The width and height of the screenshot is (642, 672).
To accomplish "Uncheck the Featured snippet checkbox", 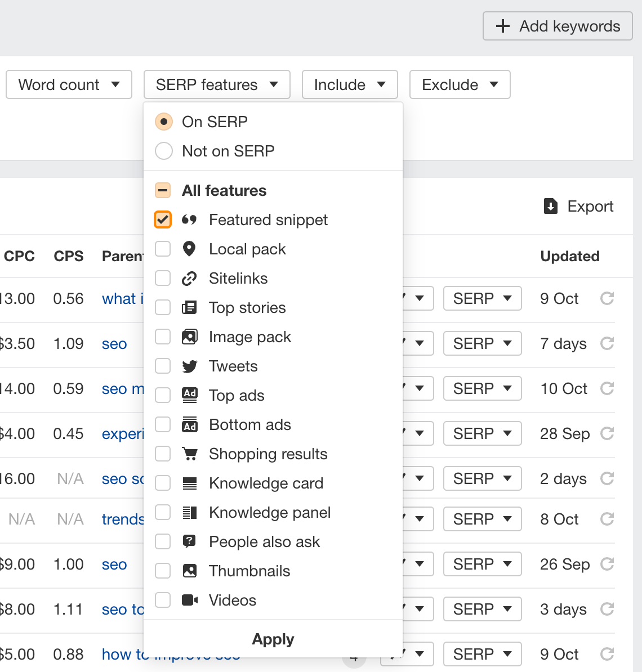I will 163,219.
